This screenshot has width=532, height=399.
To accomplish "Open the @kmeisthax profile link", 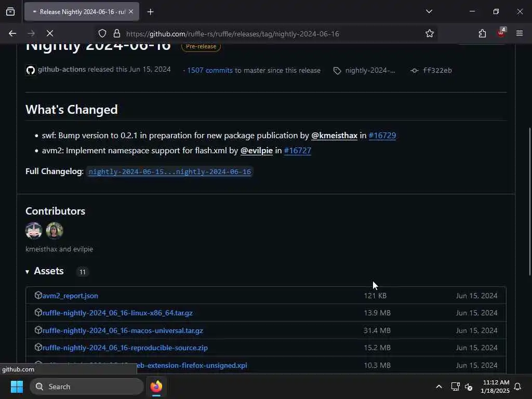I will [x=334, y=136].
